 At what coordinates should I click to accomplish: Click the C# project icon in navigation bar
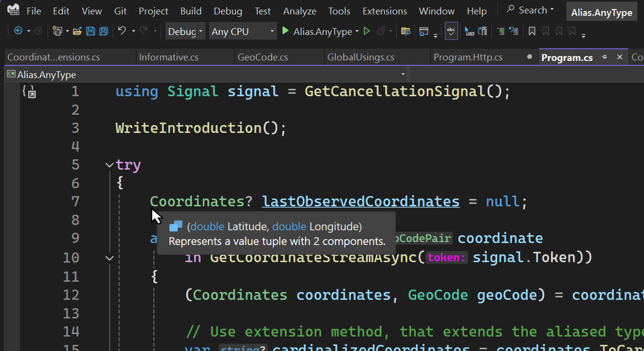pyautogui.click(x=11, y=74)
